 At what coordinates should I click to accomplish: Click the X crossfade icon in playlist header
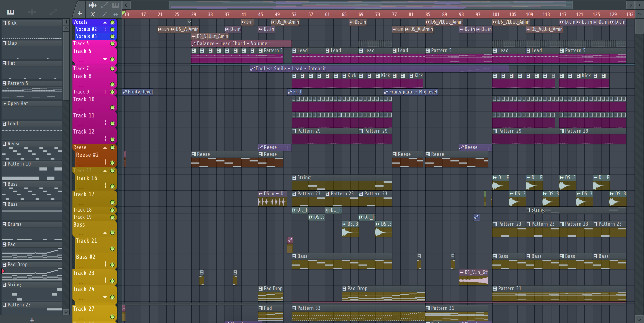pyautogui.click(x=93, y=14)
